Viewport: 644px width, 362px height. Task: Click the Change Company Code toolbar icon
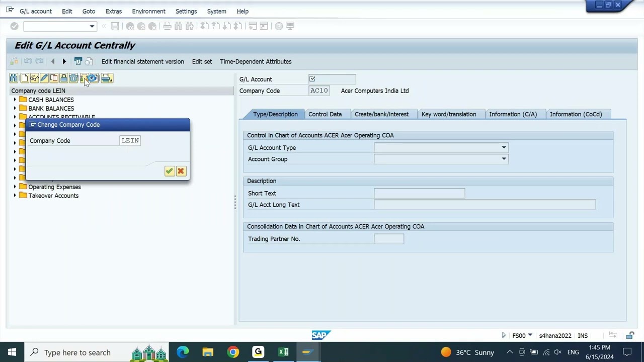[x=84, y=78]
